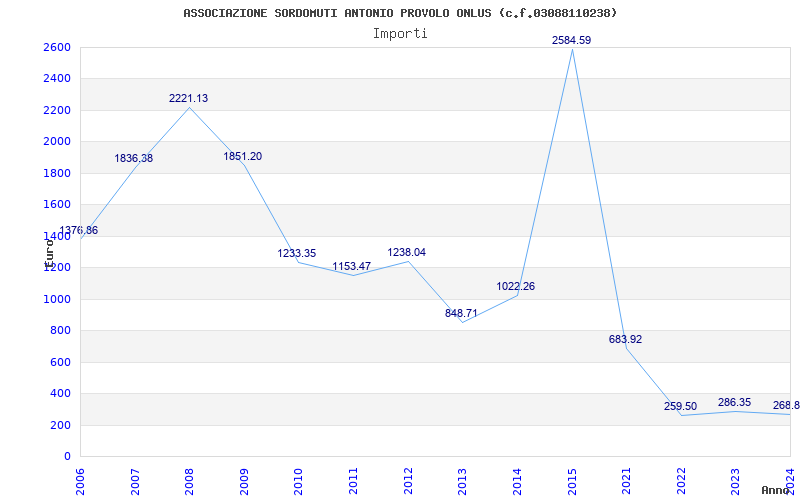Click the Importi chart subtitle
The height and width of the screenshot is (500, 800).
coord(400,33)
